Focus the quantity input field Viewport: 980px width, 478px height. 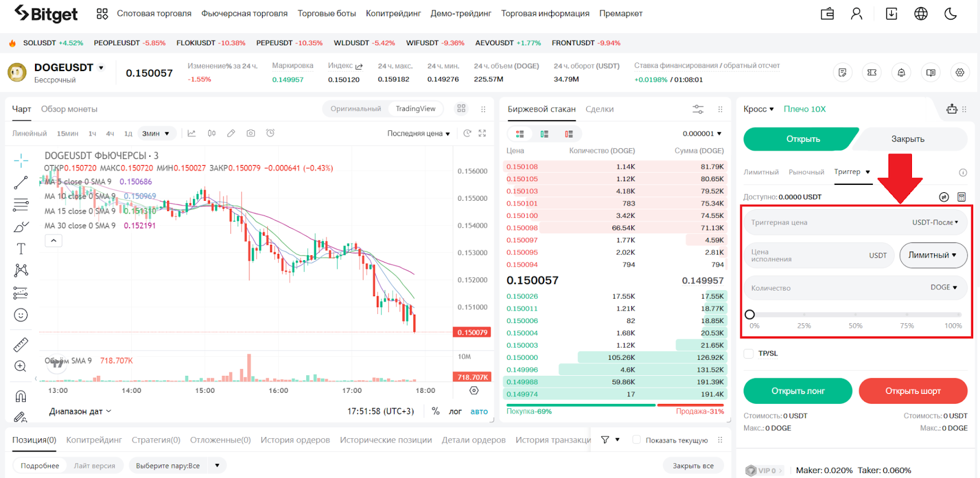856,288
